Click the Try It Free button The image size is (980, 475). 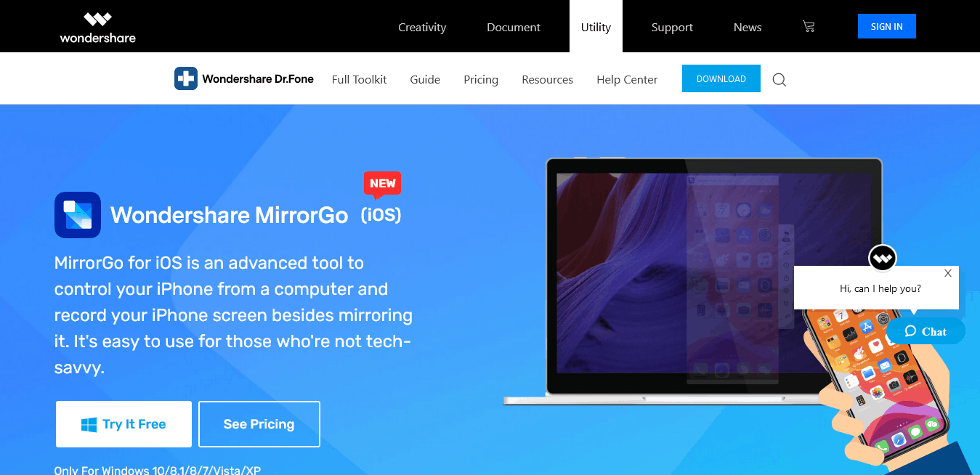123,424
